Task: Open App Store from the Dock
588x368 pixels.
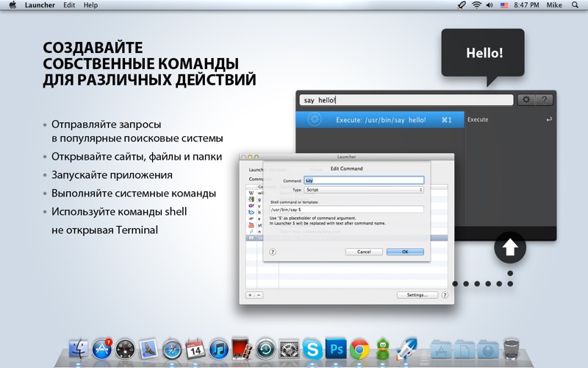Action: 101,348
